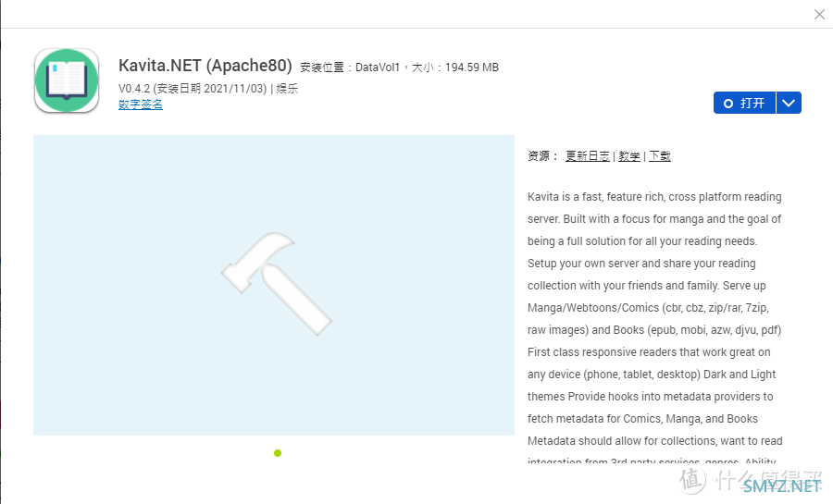This screenshot has width=833, height=504.
Task: Click the V0.4.2 install date text
Action: tap(193, 89)
